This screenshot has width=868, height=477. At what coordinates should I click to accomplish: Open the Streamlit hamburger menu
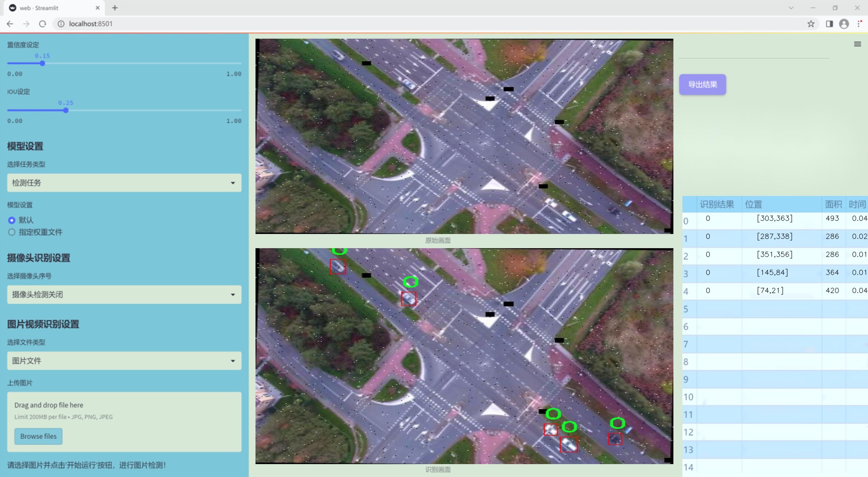857,44
